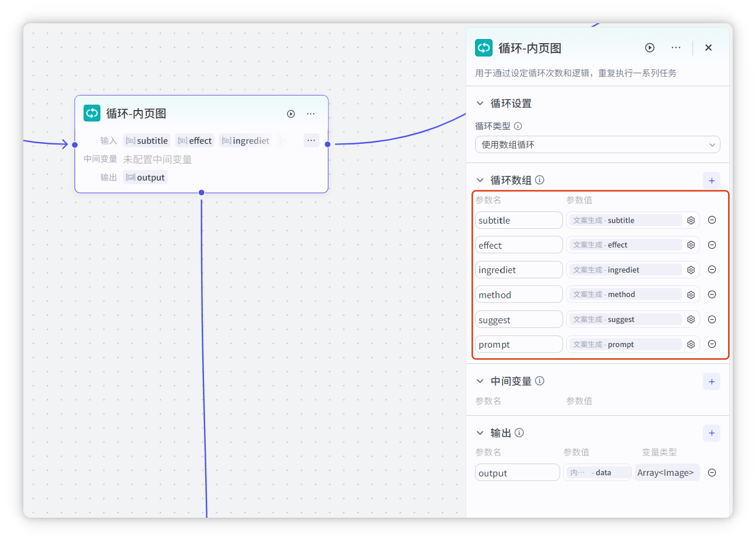Delete the output parameter row
The height and width of the screenshot is (541, 756).
[712, 473]
